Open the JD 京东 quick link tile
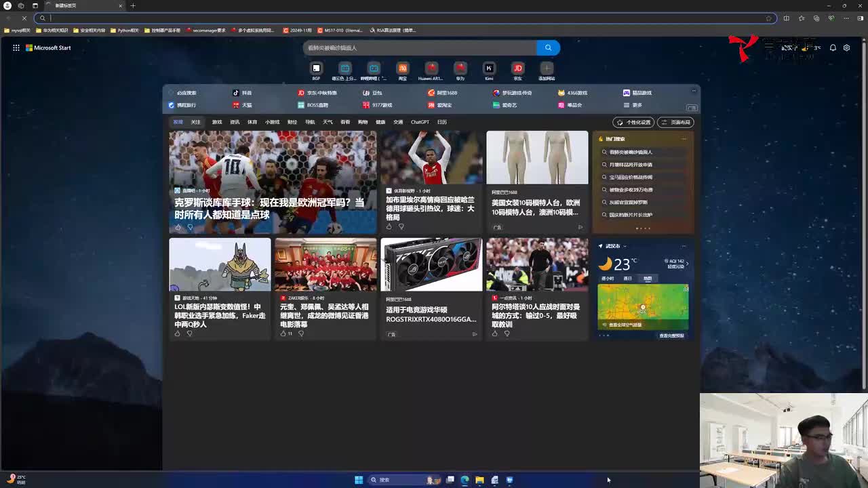The image size is (868, 488). [x=518, y=71]
